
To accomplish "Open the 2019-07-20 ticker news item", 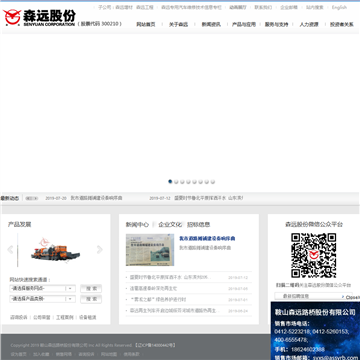I will (84, 198).
